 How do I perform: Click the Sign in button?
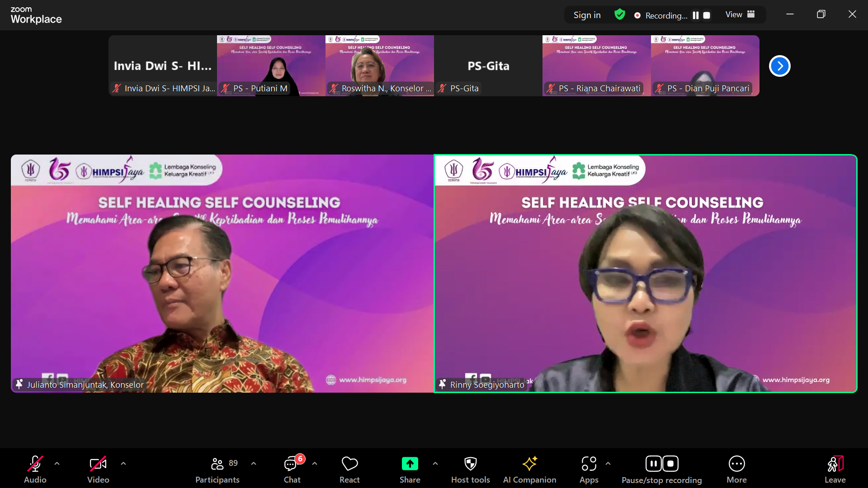click(x=587, y=15)
